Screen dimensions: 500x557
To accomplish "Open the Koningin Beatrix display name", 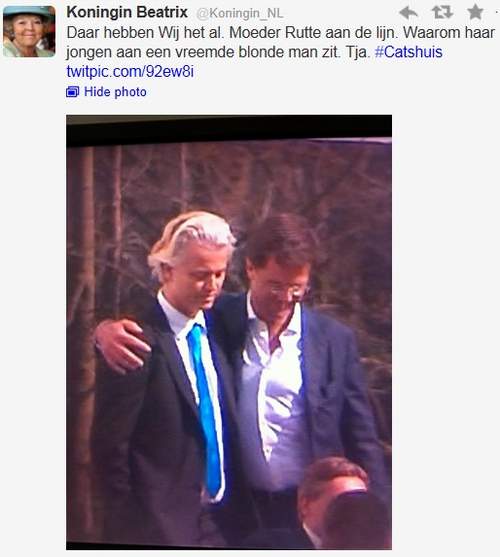I will point(127,12).
